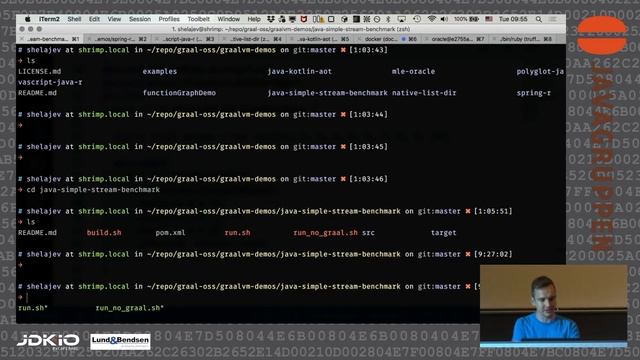Close the iTerm2 window with the leftmost title bar button

click(x=22, y=29)
